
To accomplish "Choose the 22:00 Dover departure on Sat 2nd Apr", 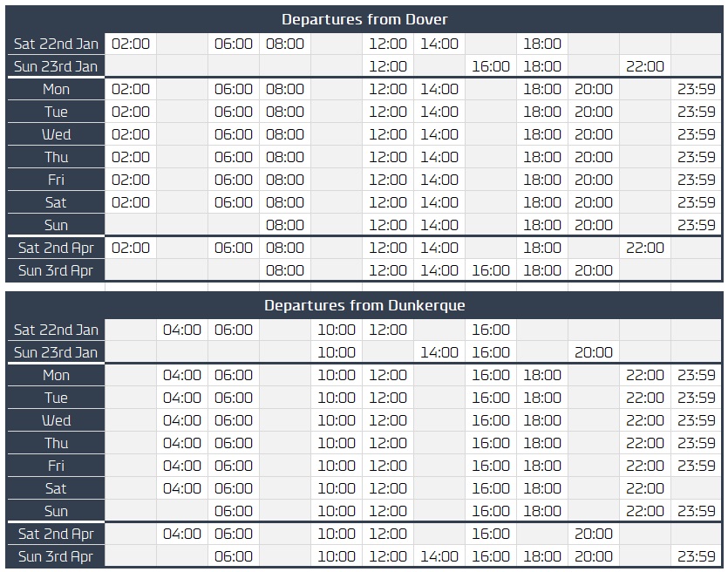I will click(x=645, y=248).
